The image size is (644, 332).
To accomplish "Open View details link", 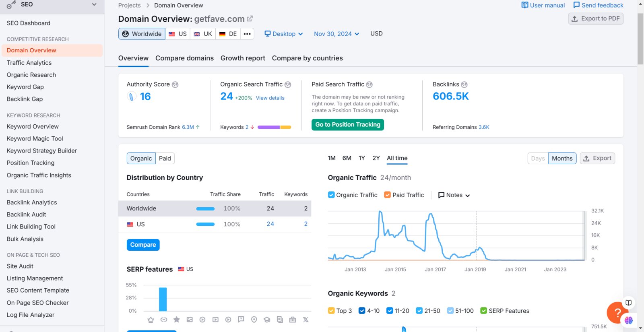I will [270, 98].
